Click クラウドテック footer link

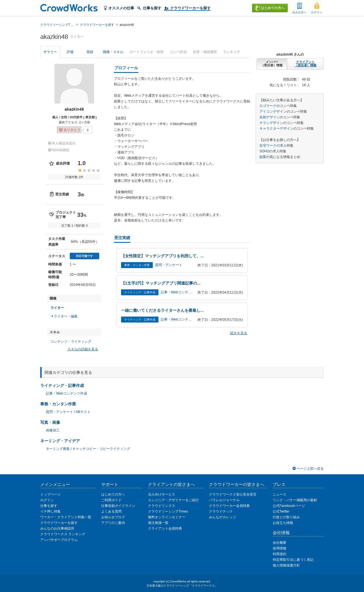[221, 511]
